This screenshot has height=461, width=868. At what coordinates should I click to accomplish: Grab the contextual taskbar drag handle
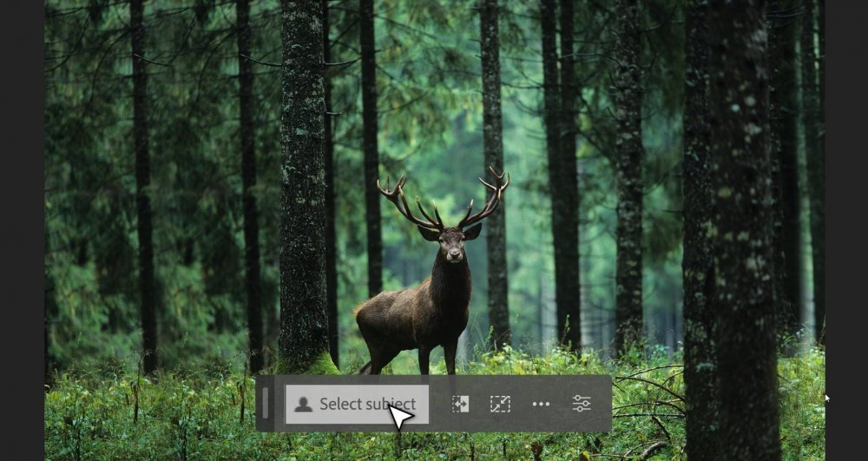[265, 403]
